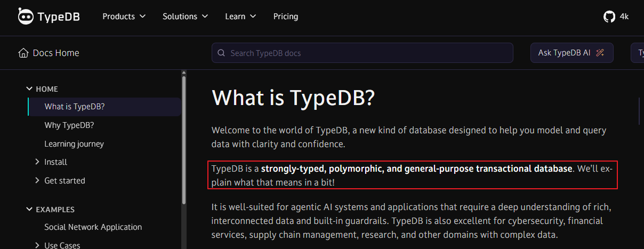Click the magic wand icon in Ask TypeDB AI
This screenshot has width=644, height=249.
[x=600, y=53]
